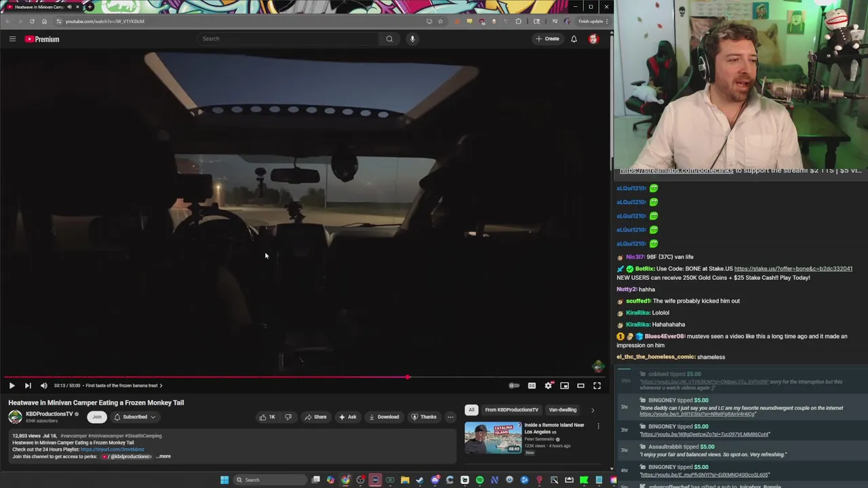Open File Explorer from the taskbar

point(405,480)
